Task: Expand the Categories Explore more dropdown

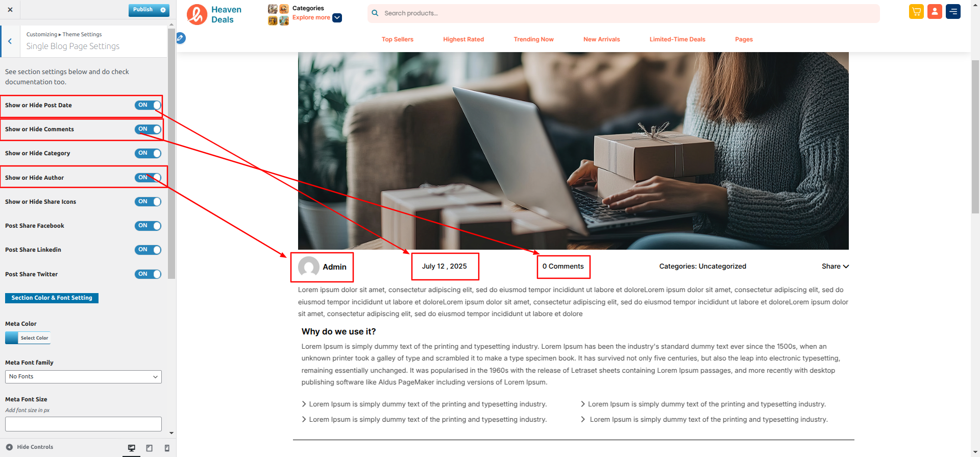Action: 337,18
